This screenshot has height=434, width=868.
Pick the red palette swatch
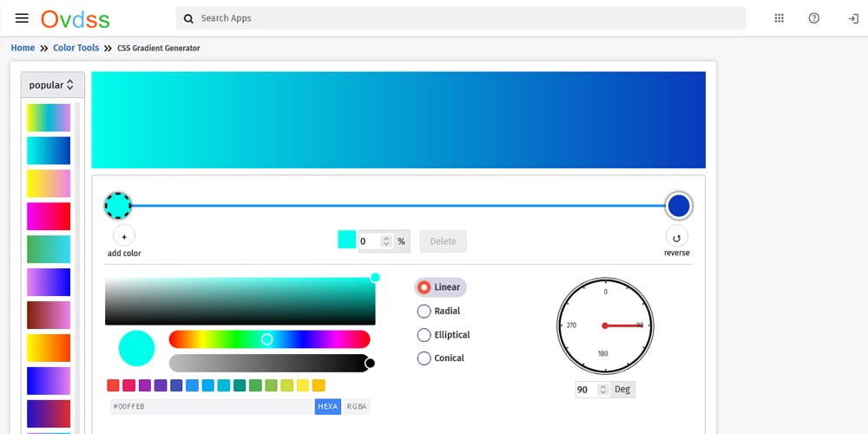[x=114, y=385]
